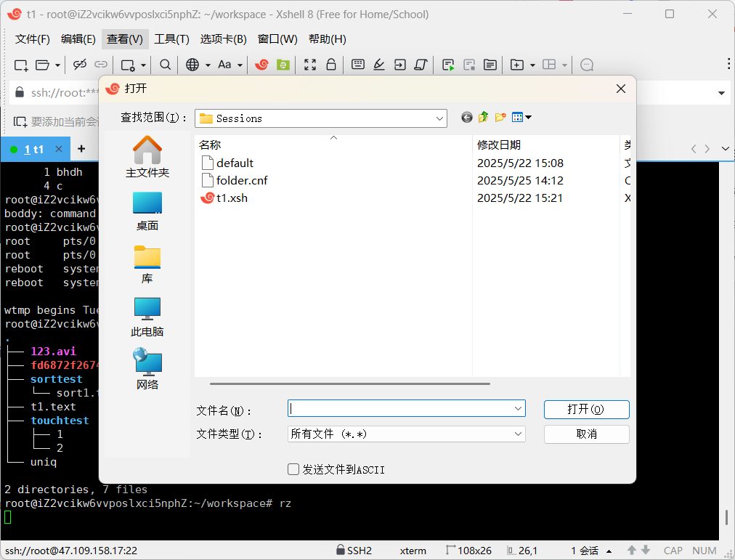Open the dialog's view menu icon
Screen dimensions: 735x560
tap(521, 117)
